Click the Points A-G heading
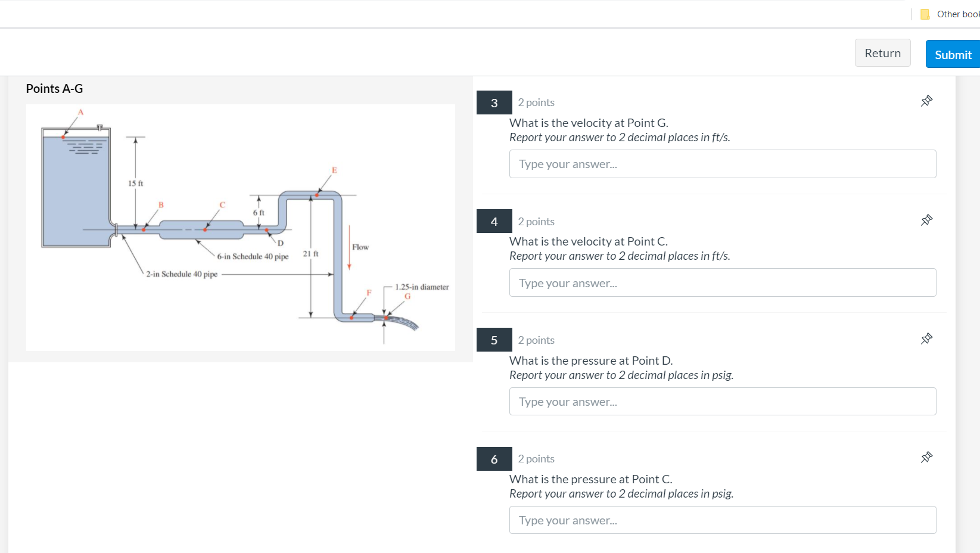980x553 pixels. click(x=54, y=88)
